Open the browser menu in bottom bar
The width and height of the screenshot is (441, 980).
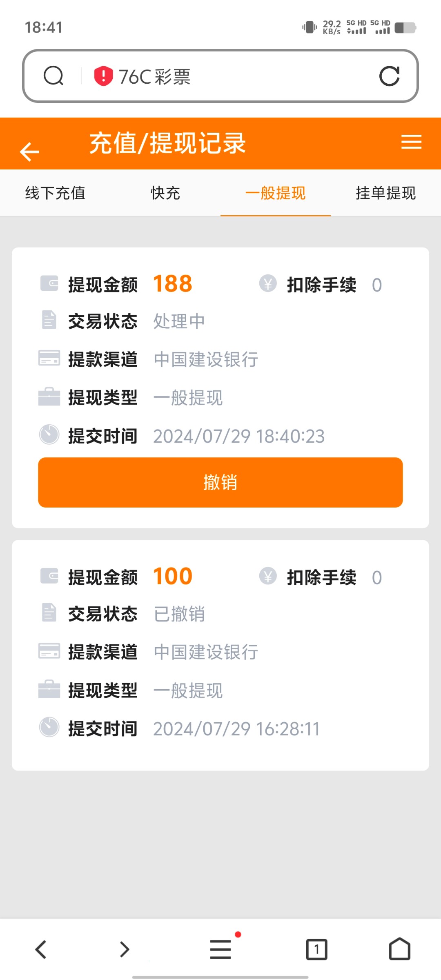(x=220, y=949)
